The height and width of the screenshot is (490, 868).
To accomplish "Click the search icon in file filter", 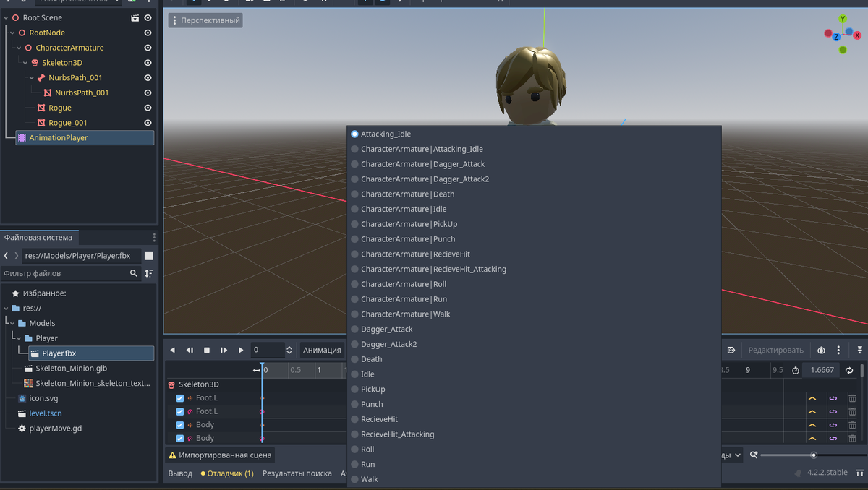I will click(x=134, y=274).
